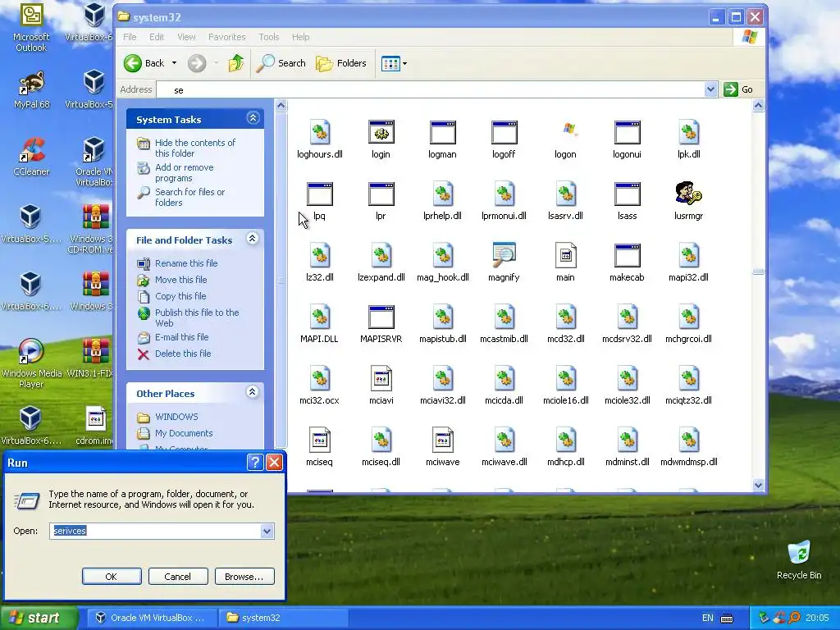This screenshot has height=630, width=840.
Task: Select the main document icon
Action: [565, 256]
